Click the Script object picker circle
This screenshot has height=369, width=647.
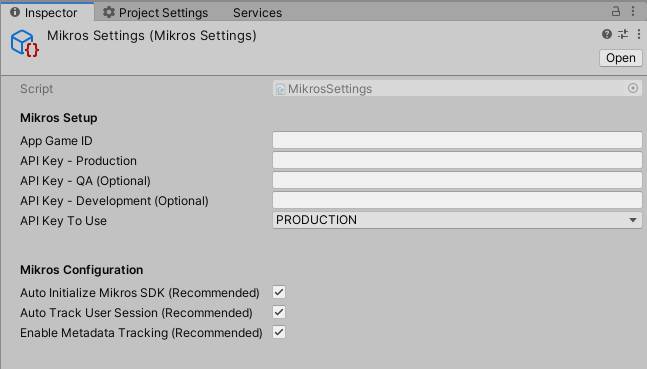point(633,88)
